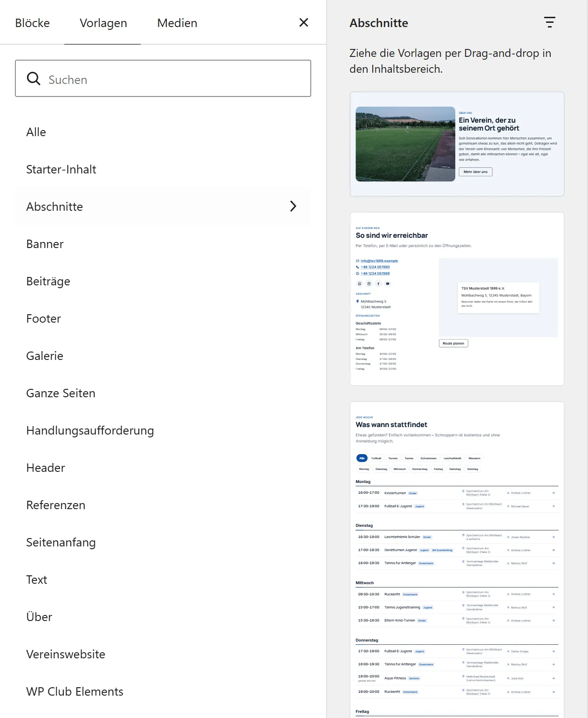This screenshot has height=718, width=588.
Task: Insert the 'Ein Verein, der zu seinem Ort gehört' pattern
Action: [457, 144]
